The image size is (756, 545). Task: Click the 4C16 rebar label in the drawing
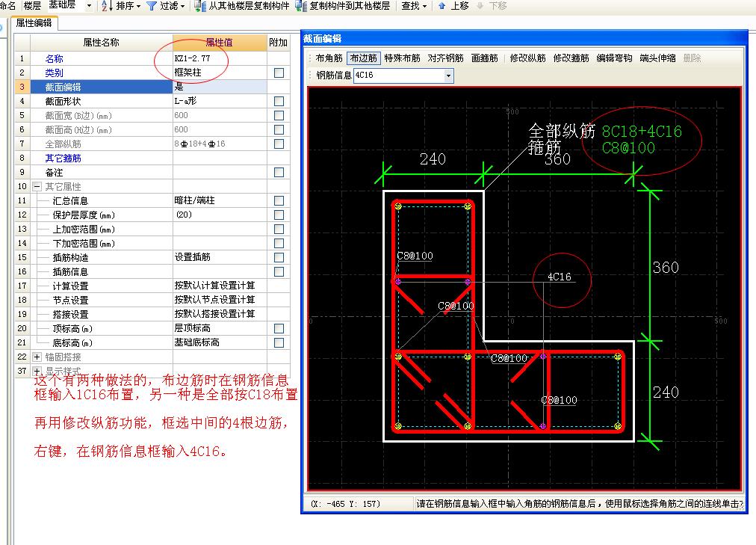[560, 277]
